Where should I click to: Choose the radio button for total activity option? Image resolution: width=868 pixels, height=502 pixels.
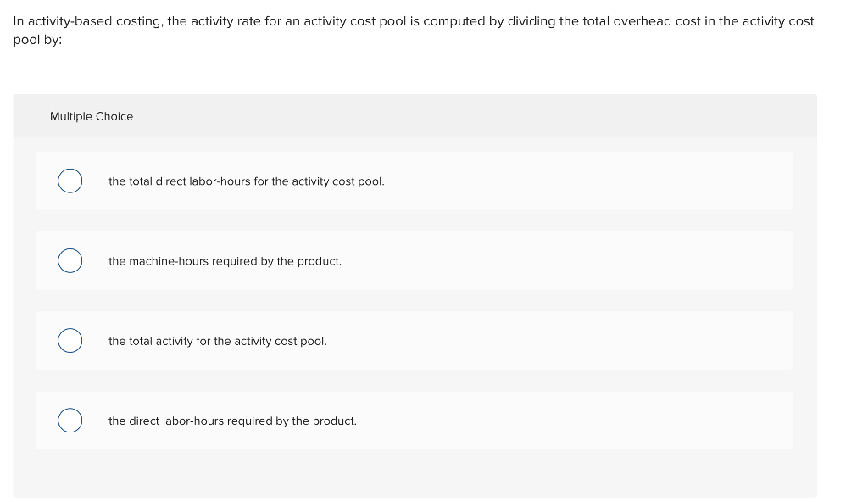[70, 340]
